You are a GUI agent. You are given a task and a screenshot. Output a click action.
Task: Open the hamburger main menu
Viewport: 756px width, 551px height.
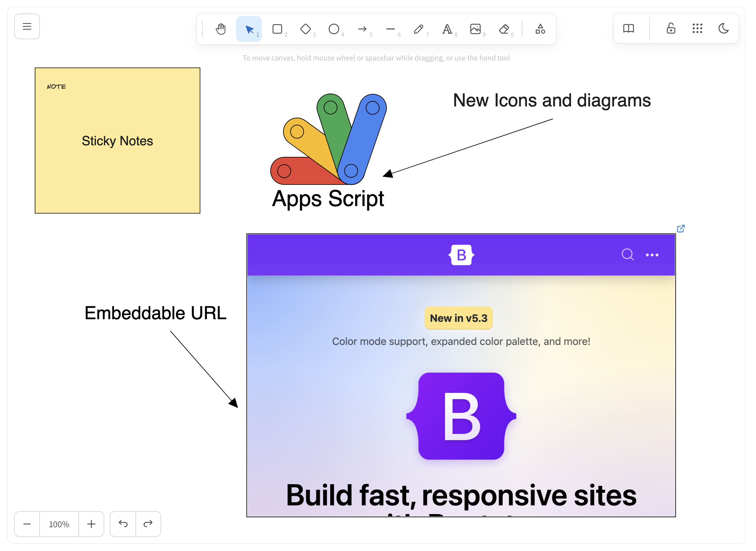pos(27,26)
